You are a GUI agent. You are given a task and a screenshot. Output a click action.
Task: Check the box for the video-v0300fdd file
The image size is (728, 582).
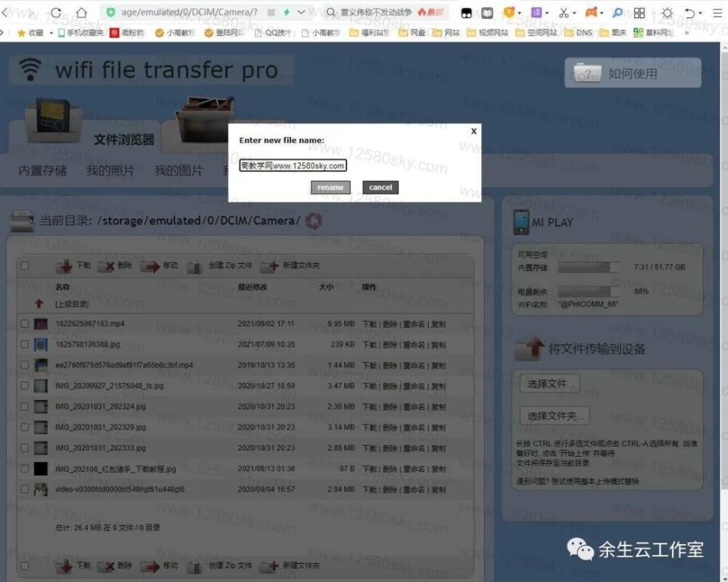coord(25,489)
